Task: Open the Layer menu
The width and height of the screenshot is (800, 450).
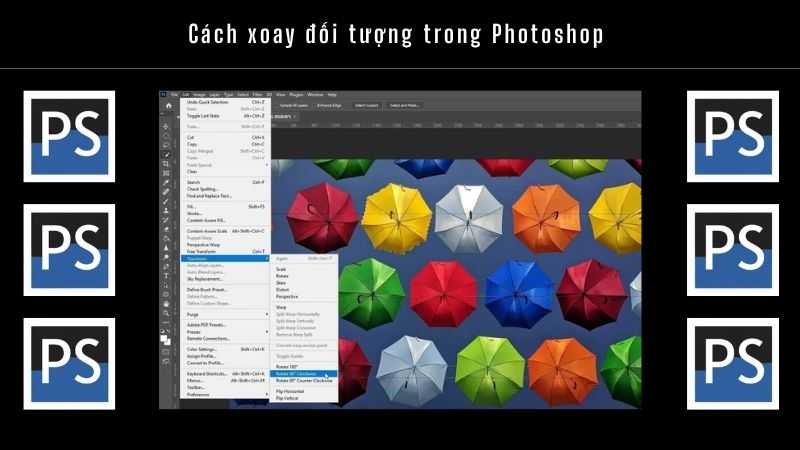Action: click(214, 95)
